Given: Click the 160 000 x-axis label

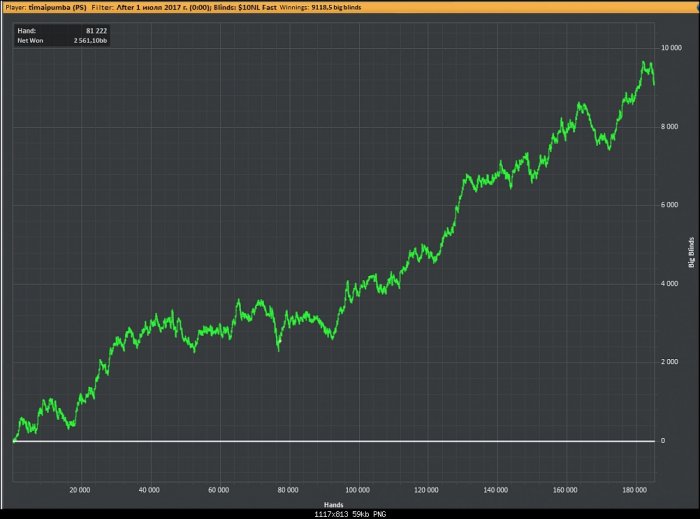Looking at the screenshot, I should 565,490.
